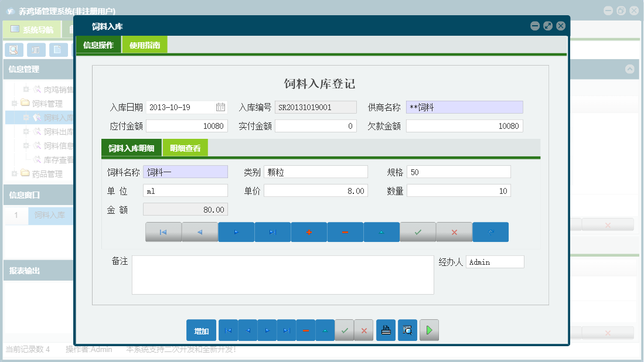The height and width of the screenshot is (362, 644).
Task: Delete main record with bottom minus button
Action: [306, 330]
